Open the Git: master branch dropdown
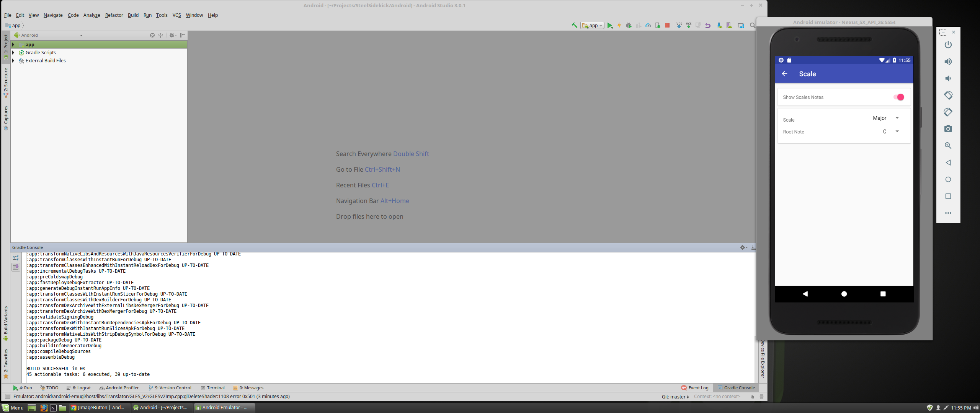Image resolution: width=980 pixels, height=413 pixels. [x=675, y=397]
